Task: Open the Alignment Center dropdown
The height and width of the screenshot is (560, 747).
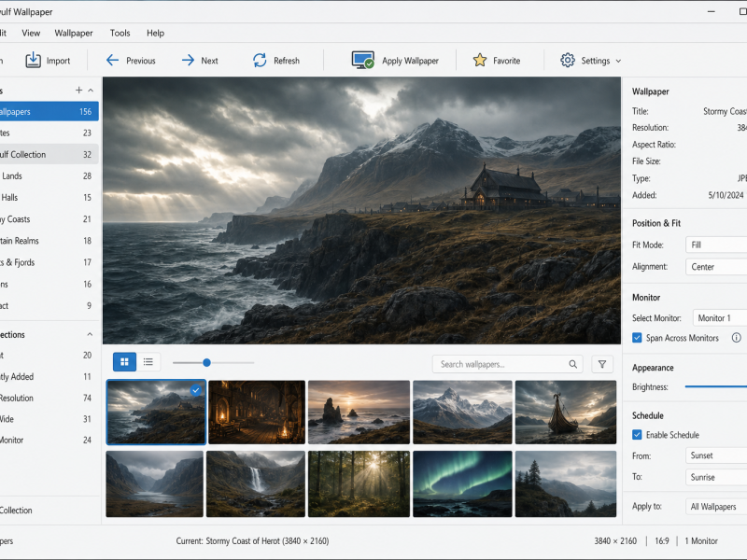Action: click(716, 267)
